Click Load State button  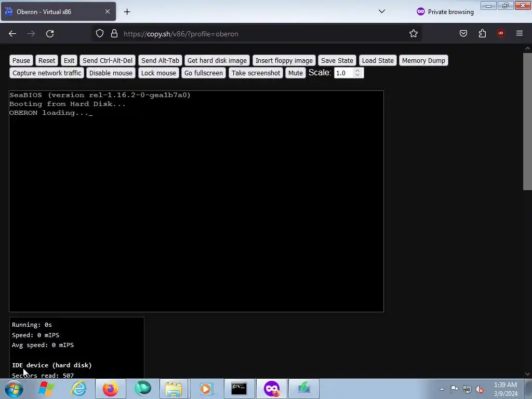(378, 60)
